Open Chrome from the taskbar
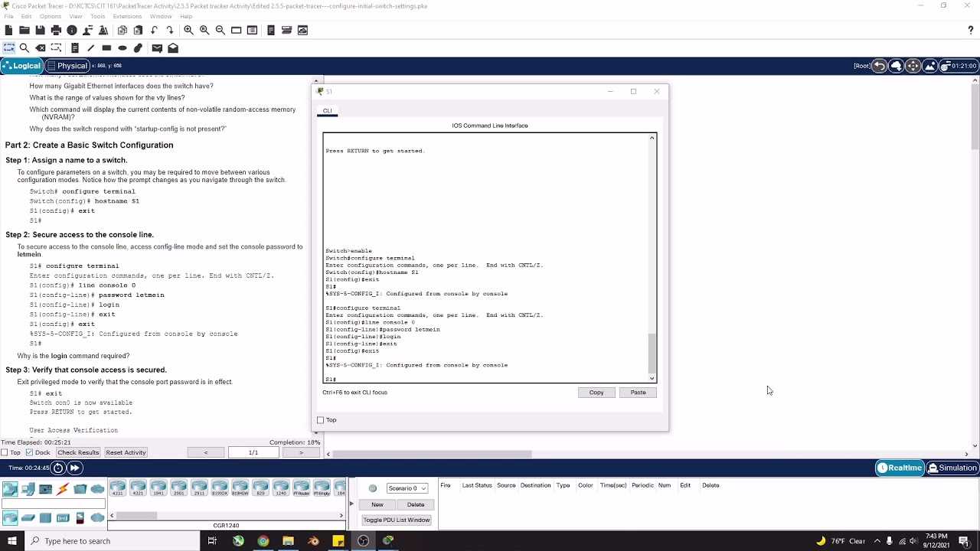The height and width of the screenshot is (551, 980). (x=263, y=541)
